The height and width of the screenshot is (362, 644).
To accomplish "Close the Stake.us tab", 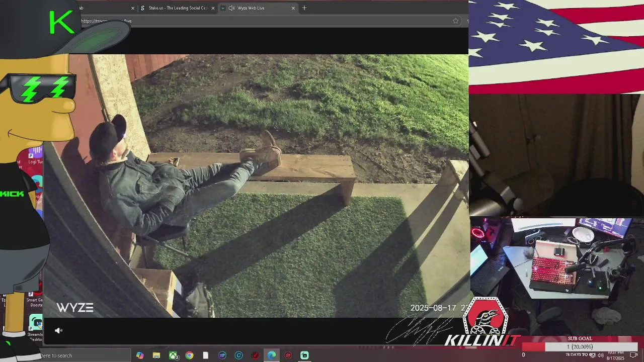I will (x=213, y=8).
